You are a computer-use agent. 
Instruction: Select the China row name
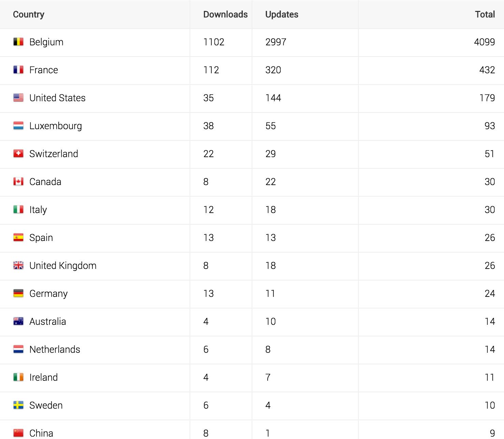click(41, 433)
